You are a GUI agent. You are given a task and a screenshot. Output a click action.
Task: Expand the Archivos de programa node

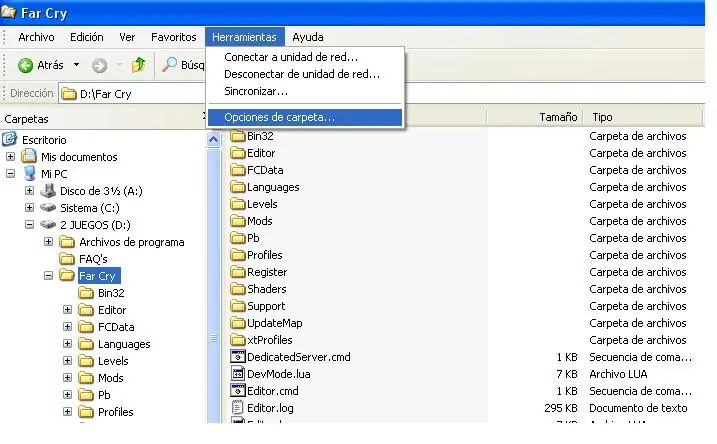point(48,241)
